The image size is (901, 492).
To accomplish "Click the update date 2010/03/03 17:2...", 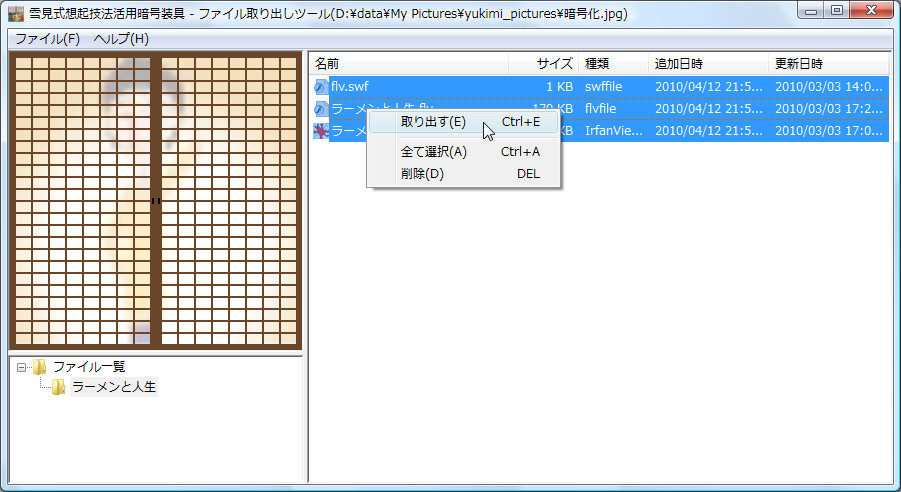I will click(x=829, y=109).
